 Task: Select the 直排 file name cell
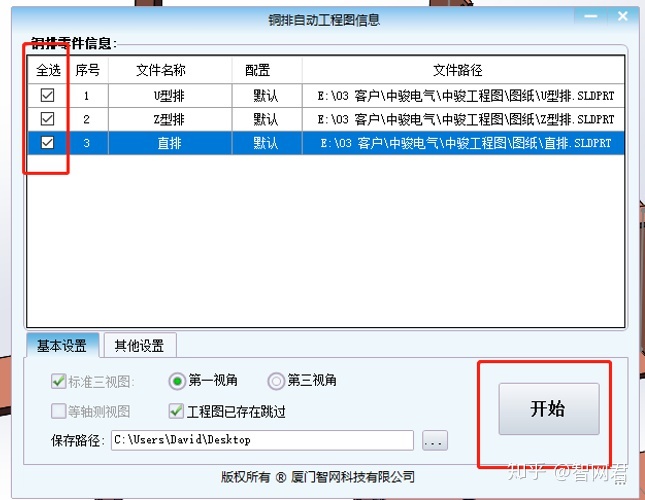(170, 143)
